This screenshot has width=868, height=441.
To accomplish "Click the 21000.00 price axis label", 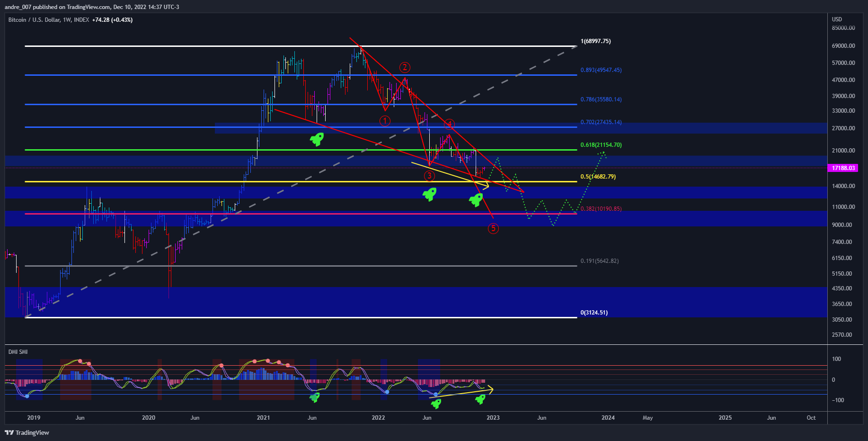I will 844,151.
